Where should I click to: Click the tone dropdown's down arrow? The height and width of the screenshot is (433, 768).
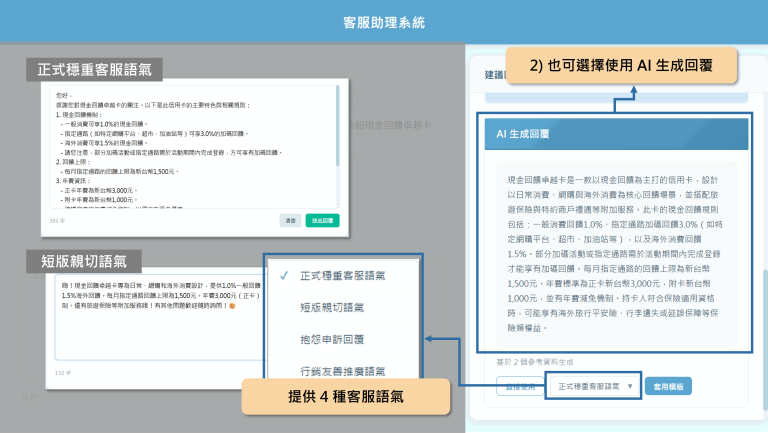(x=631, y=386)
